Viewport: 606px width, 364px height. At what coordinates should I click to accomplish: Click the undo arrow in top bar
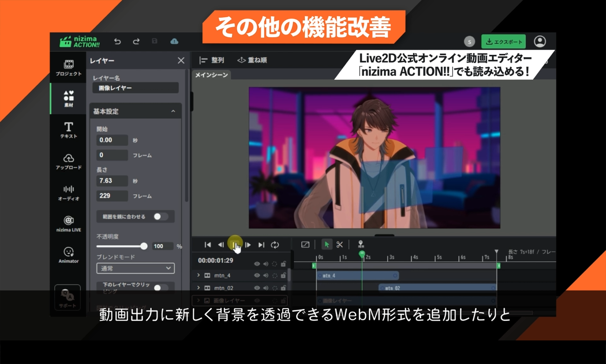(x=118, y=41)
